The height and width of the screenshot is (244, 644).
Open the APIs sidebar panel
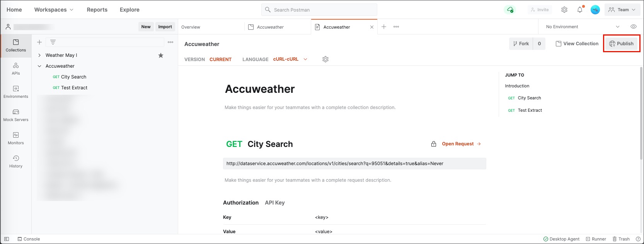click(x=16, y=69)
